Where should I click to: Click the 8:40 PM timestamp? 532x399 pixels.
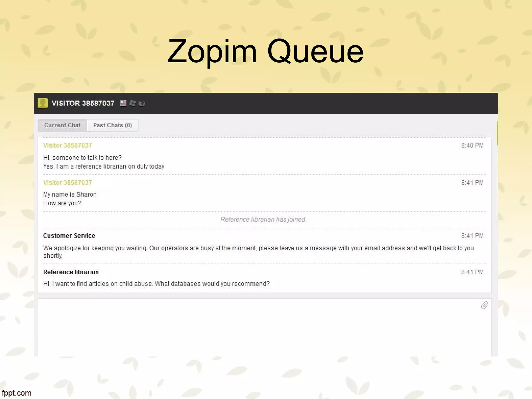[472, 145]
